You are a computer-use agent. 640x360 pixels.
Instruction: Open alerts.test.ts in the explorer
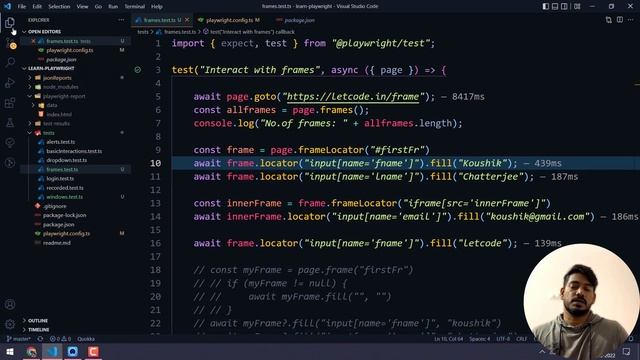61,142
